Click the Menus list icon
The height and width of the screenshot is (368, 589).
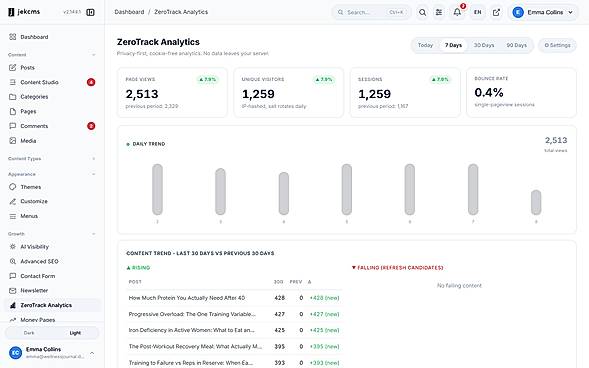(x=13, y=216)
